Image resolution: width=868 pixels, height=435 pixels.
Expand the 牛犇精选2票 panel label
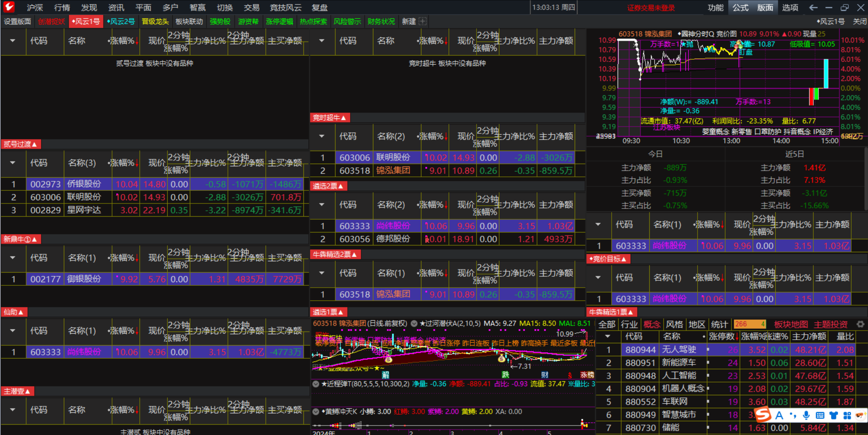[x=335, y=255]
